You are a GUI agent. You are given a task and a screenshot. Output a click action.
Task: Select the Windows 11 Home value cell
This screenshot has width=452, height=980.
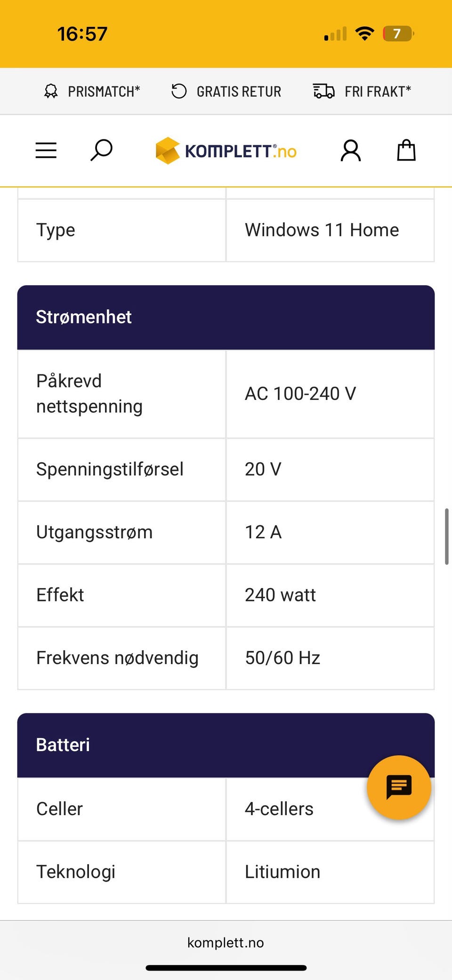[x=330, y=230]
